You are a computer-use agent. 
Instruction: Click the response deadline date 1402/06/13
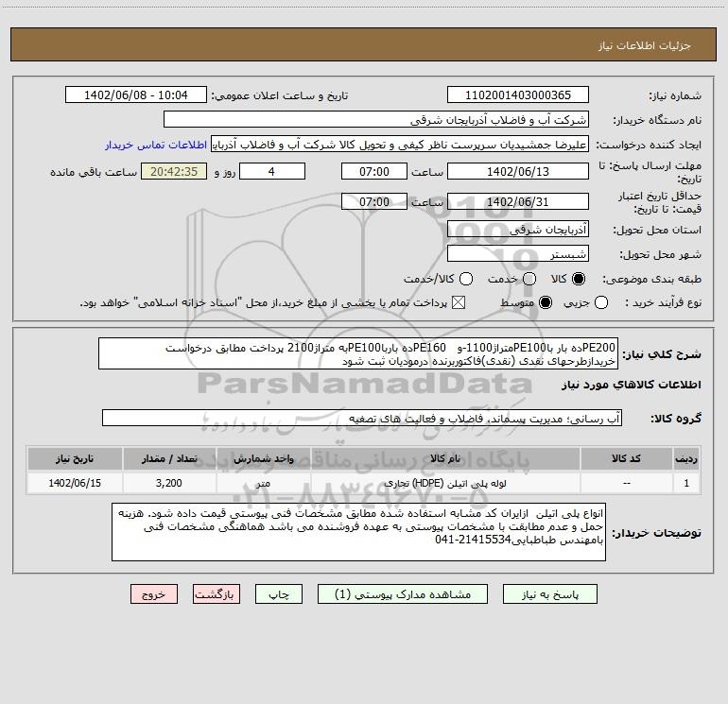pyautogui.click(x=518, y=171)
